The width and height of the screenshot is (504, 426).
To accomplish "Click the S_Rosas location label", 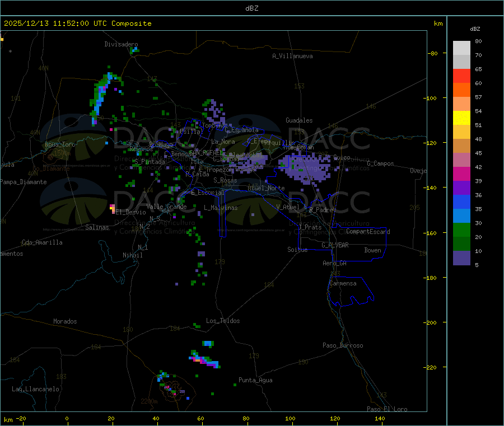I will [225, 180].
